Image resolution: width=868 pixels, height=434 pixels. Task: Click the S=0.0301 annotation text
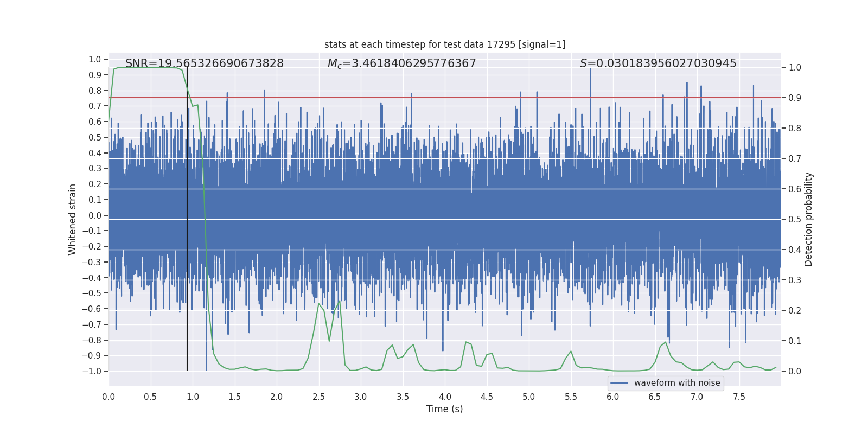tap(658, 63)
